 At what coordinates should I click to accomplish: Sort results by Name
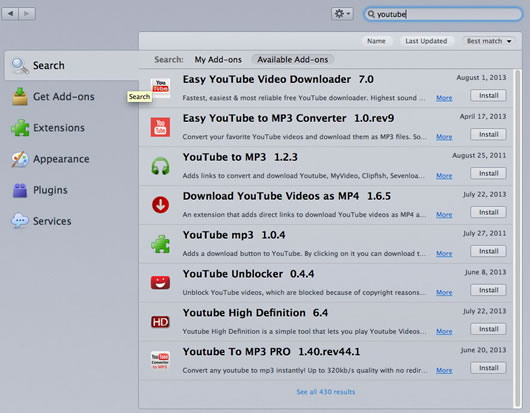[x=376, y=41]
